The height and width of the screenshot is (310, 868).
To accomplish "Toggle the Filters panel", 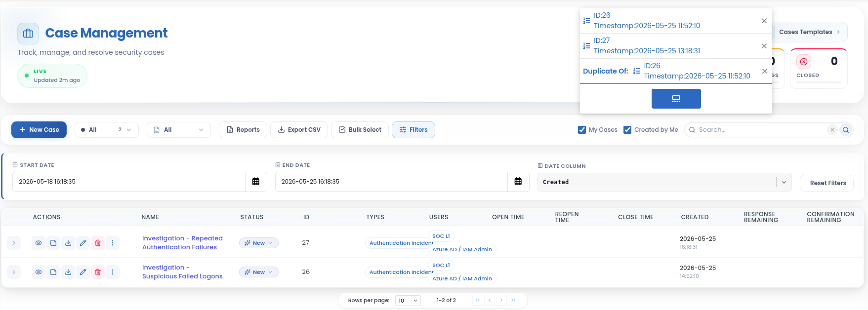I will [x=413, y=130].
